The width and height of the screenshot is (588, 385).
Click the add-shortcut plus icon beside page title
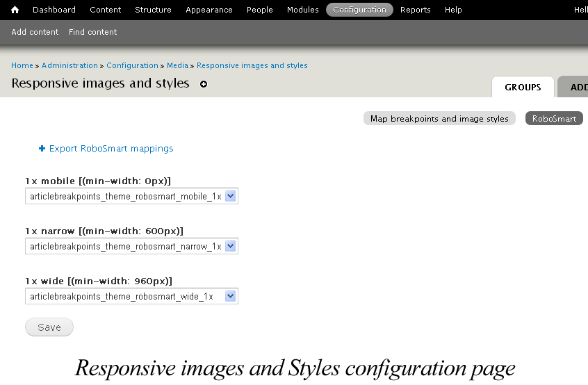tap(204, 84)
